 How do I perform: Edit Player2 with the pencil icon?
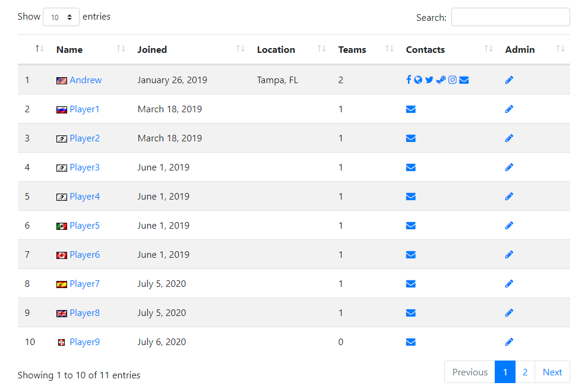point(509,138)
